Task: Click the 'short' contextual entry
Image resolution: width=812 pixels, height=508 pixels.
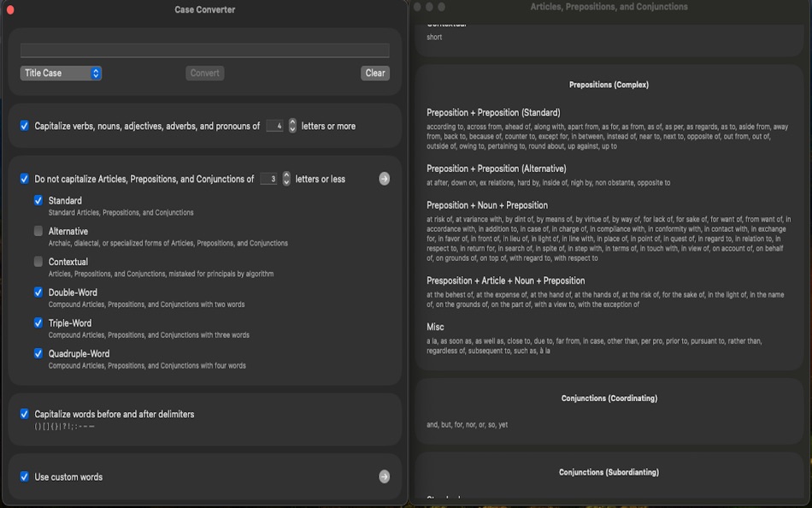Action: click(434, 38)
